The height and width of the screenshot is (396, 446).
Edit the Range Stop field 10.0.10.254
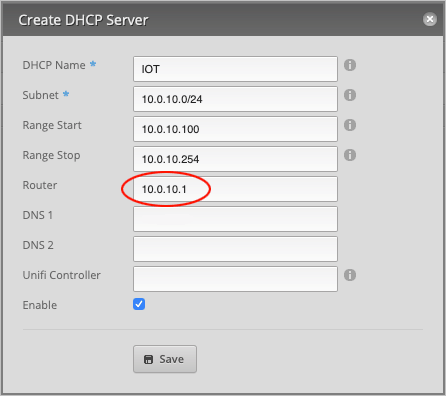(x=235, y=159)
